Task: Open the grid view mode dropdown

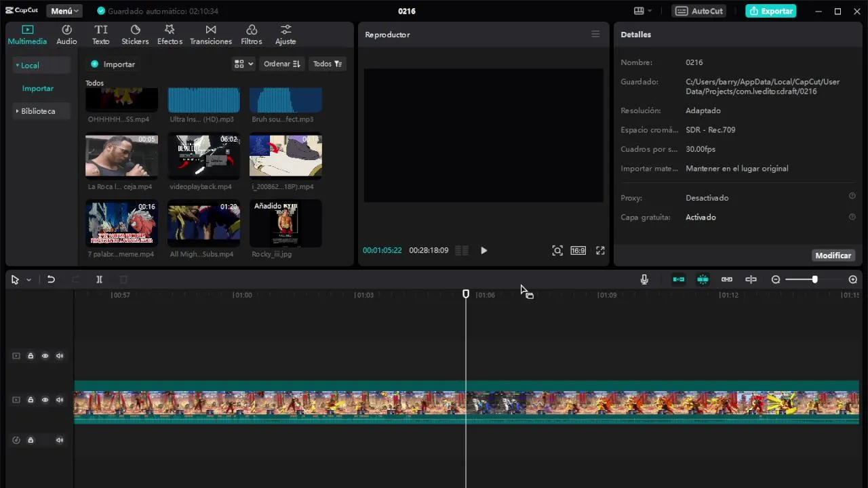Action: coord(243,64)
